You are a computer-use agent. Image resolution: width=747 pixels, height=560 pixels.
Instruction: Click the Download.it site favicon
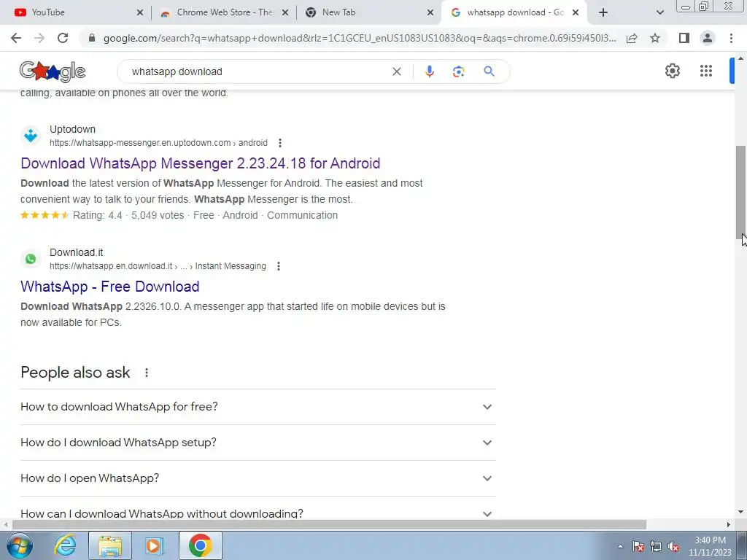(31, 259)
